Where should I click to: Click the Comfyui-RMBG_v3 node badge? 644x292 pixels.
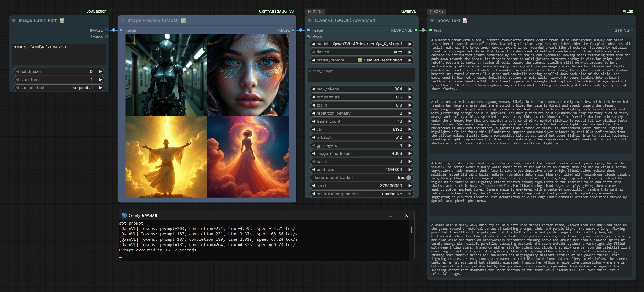[276, 11]
